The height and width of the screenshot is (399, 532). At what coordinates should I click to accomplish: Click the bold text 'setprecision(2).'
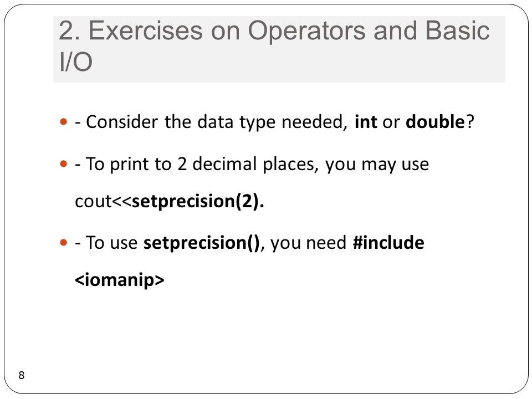click(198, 202)
